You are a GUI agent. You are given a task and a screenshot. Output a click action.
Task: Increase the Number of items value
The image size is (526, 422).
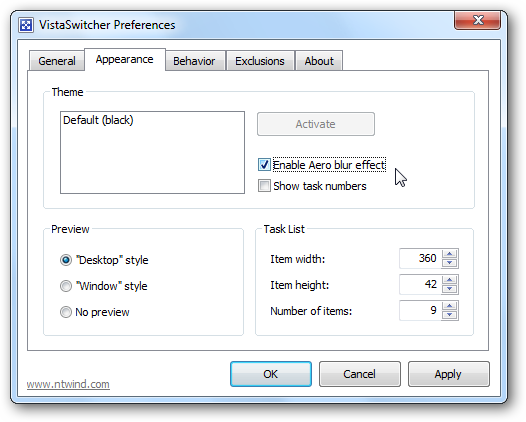click(x=450, y=306)
